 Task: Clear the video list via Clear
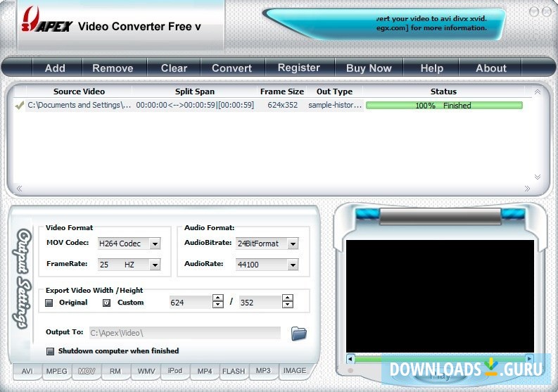(x=174, y=68)
